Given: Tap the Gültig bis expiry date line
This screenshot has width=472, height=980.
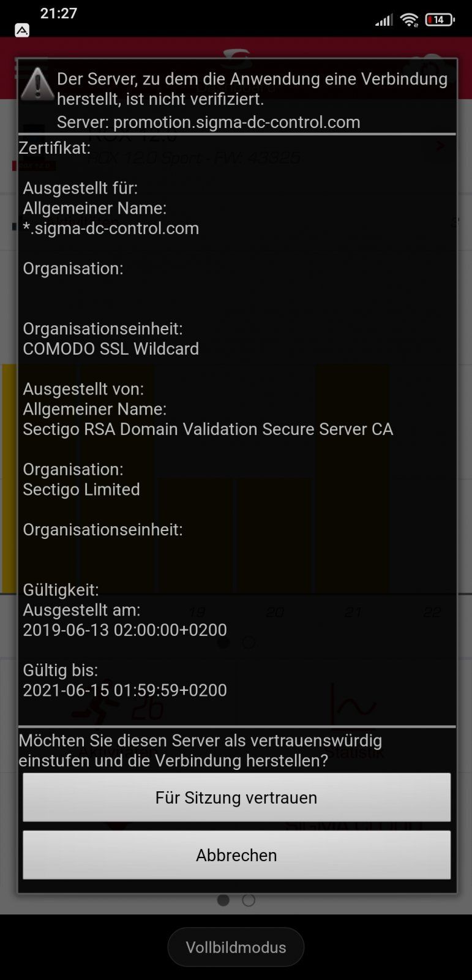Looking at the screenshot, I should point(125,690).
